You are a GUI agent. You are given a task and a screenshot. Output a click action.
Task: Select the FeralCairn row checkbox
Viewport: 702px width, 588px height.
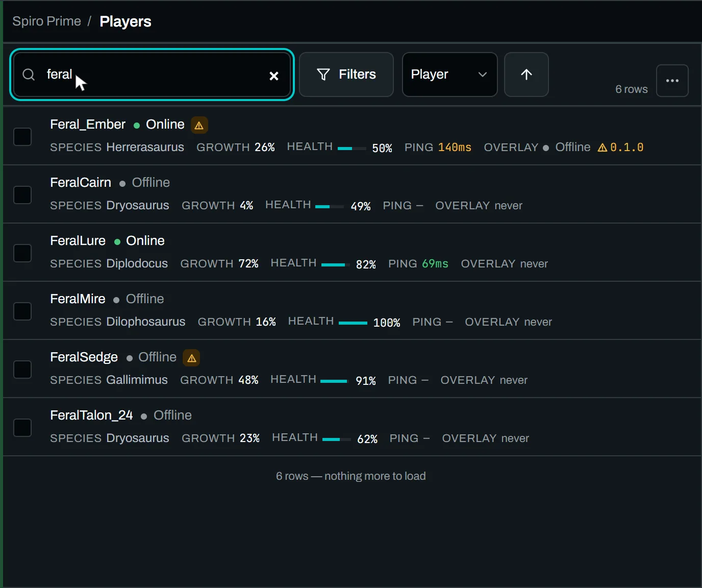point(22,195)
